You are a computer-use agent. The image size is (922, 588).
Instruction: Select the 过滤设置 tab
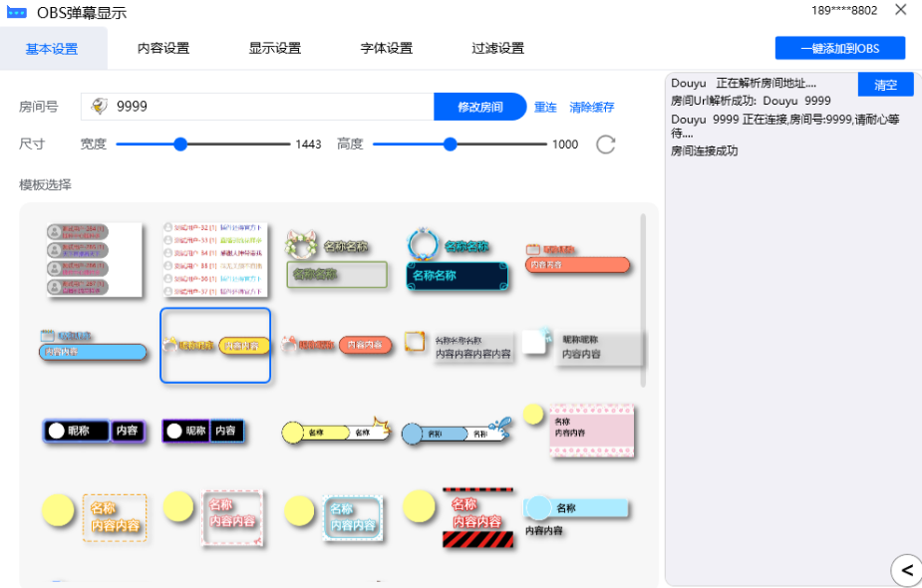point(498,48)
